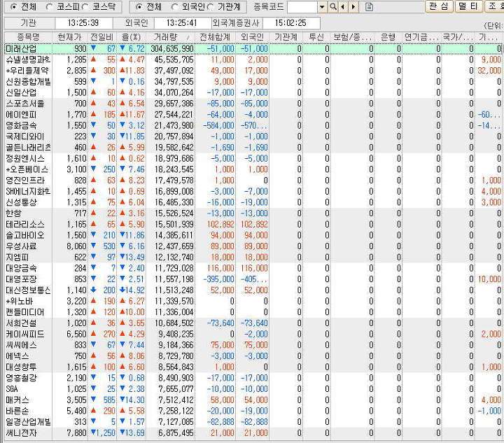Select the 신일산업 row
This screenshot has height=443, width=504.
(x=253, y=92)
